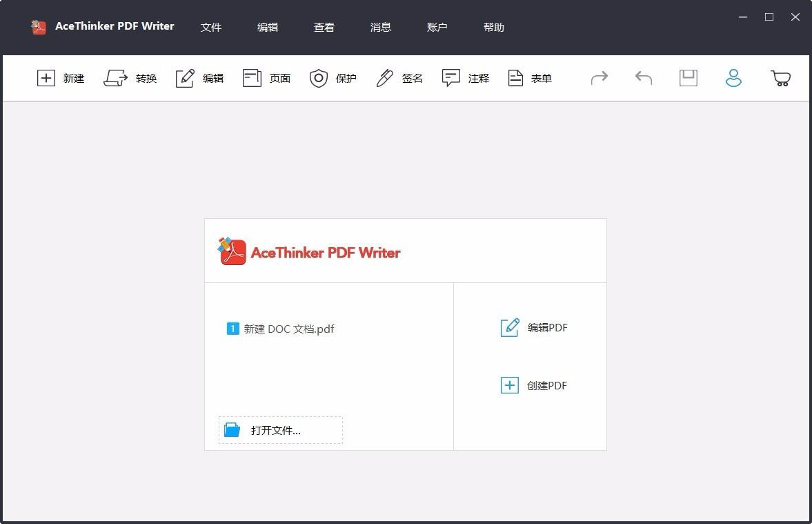Image resolution: width=812 pixels, height=524 pixels.
Task: Open the 帮助 menu
Action: pyautogui.click(x=493, y=27)
